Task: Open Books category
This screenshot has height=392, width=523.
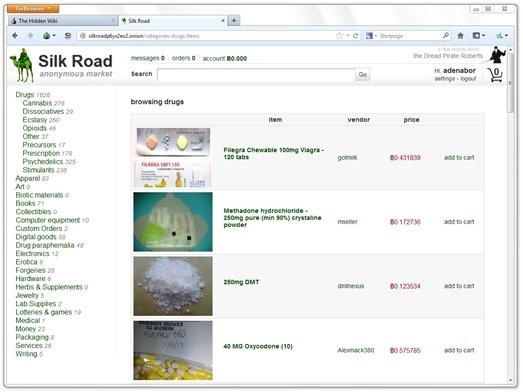Action: click(x=25, y=204)
